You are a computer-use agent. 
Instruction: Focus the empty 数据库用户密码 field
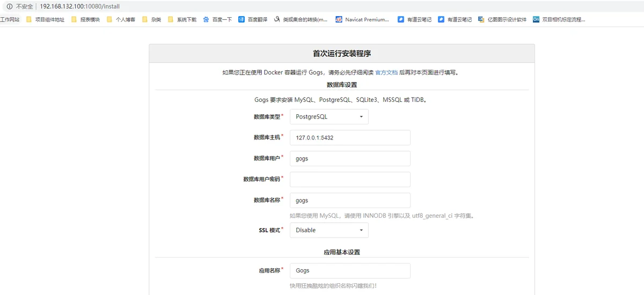350,179
